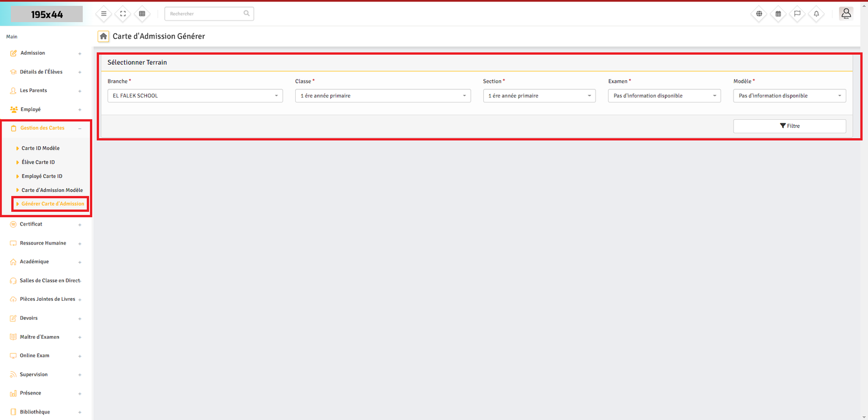Open the language globe icon
Image resolution: width=868 pixels, height=420 pixels.
click(759, 14)
